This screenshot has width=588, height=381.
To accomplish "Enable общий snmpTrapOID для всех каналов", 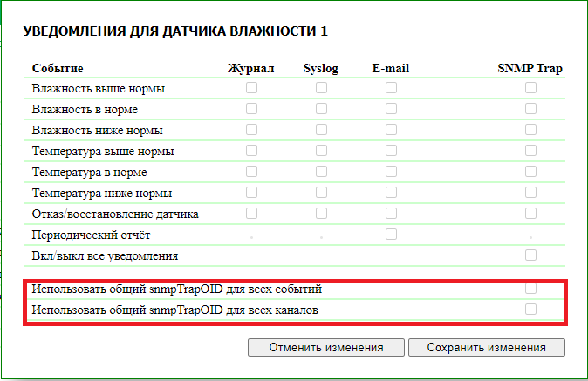I will 530,309.
